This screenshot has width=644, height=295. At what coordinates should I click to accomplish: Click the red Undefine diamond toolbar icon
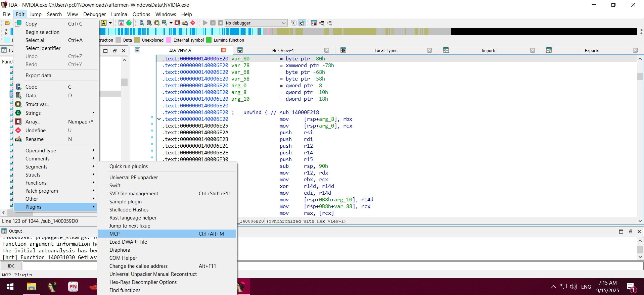(x=193, y=23)
